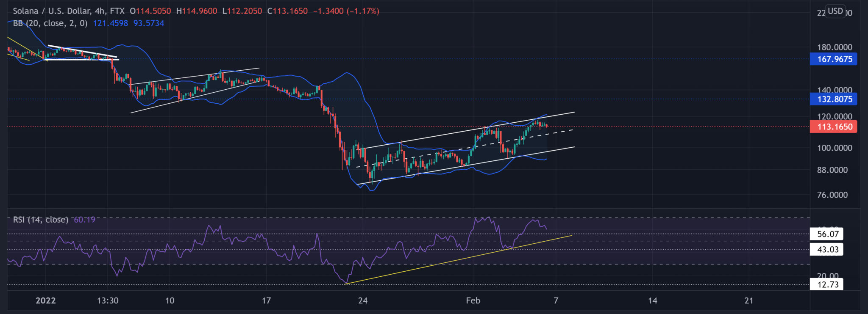This screenshot has width=868, height=314.
Task: Click the blue 167.9675 price level label
Action: [834, 59]
